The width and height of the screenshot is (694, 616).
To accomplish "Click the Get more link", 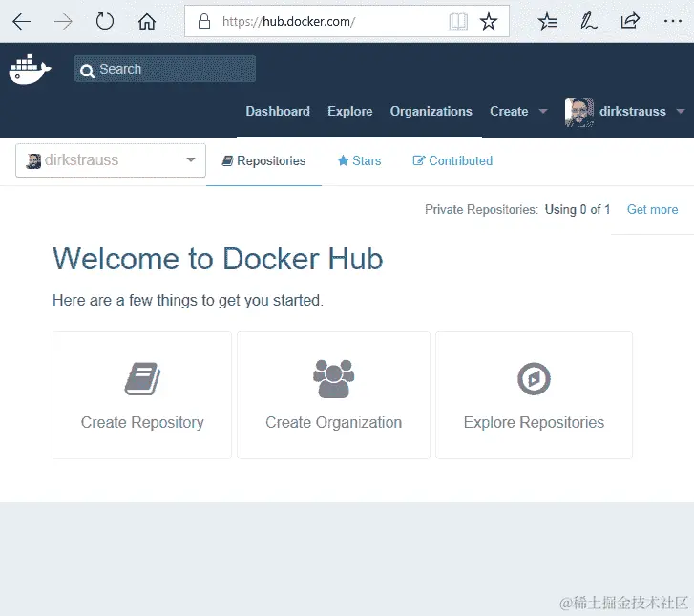I will pyautogui.click(x=652, y=209).
